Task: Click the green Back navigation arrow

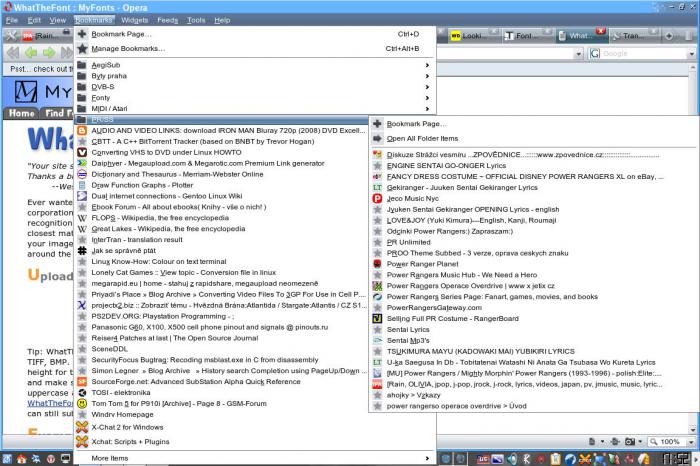Action: pos(31,53)
